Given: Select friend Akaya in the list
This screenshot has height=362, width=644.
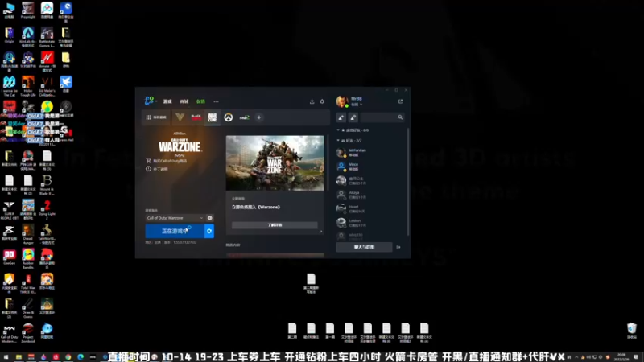Looking at the screenshot, I should (371, 195).
